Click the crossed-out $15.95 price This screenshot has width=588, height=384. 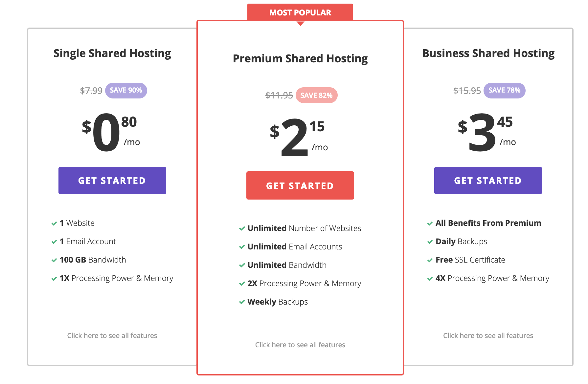(467, 91)
